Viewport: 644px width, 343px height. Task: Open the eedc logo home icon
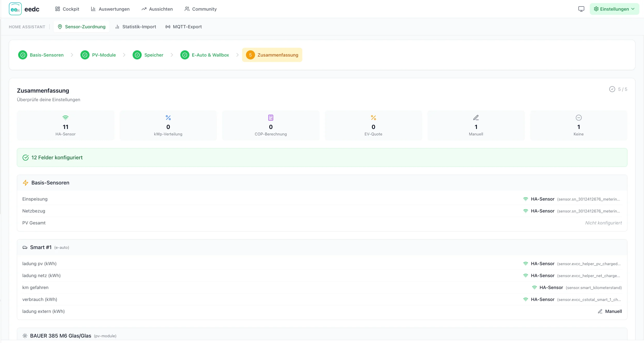pos(15,9)
